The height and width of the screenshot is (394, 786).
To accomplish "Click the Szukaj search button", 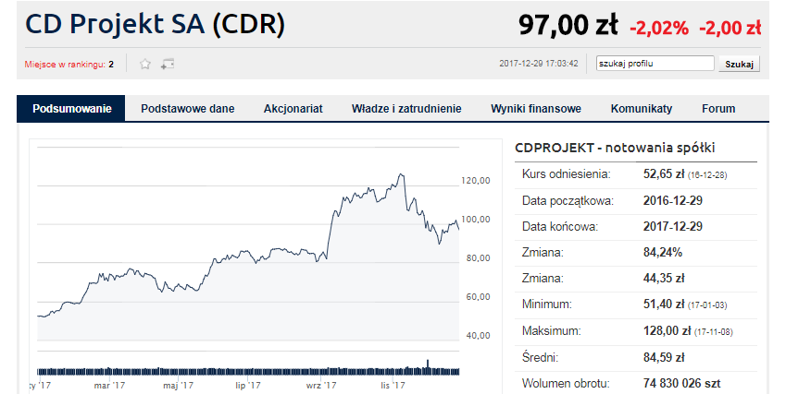I will coord(739,64).
